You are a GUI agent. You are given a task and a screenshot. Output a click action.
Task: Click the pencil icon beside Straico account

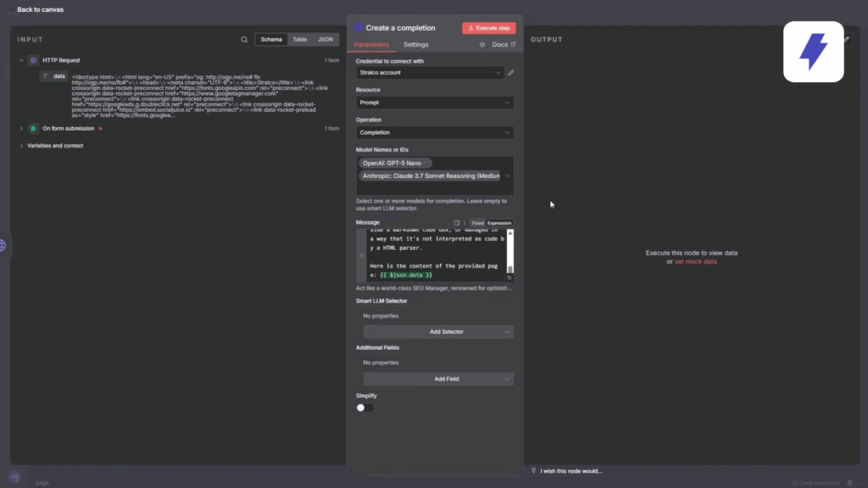tap(510, 73)
